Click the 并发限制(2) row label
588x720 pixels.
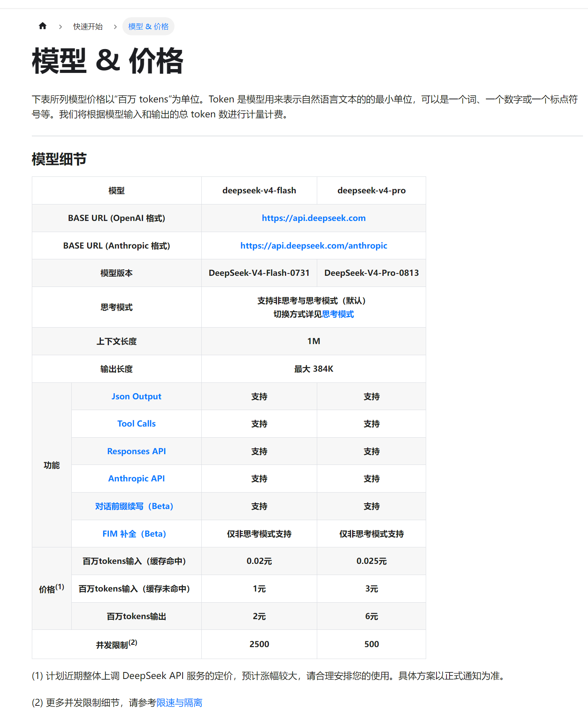pos(117,644)
